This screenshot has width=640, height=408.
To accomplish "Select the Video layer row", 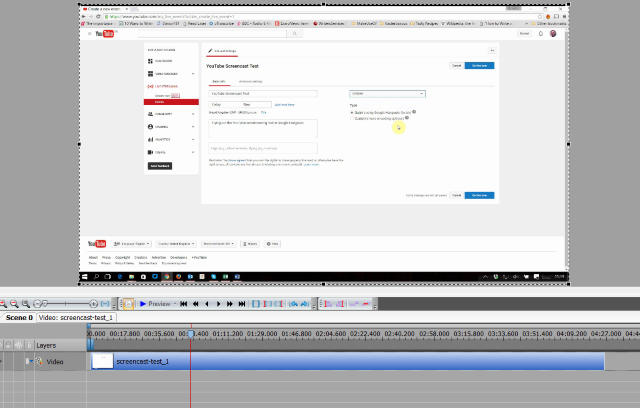I will pos(43,361).
